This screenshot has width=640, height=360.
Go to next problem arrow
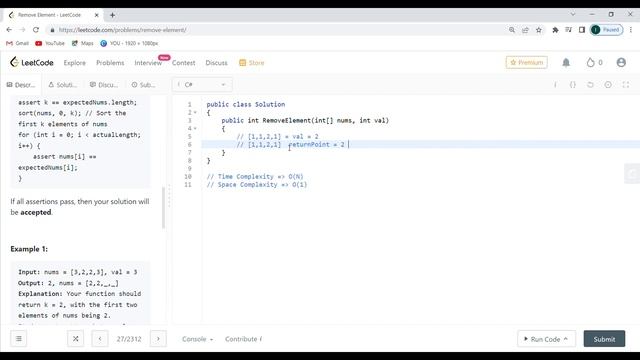tap(158, 339)
